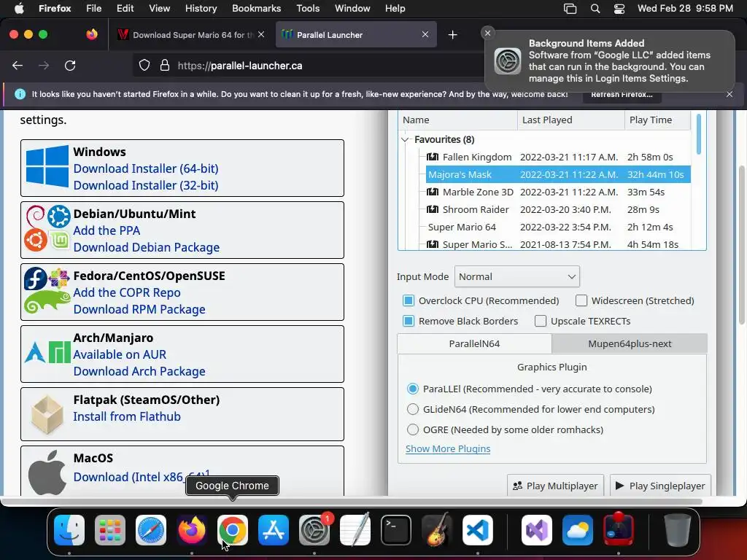747x560 pixels.
Task: Open System Settings in the dock
Action: point(314,529)
